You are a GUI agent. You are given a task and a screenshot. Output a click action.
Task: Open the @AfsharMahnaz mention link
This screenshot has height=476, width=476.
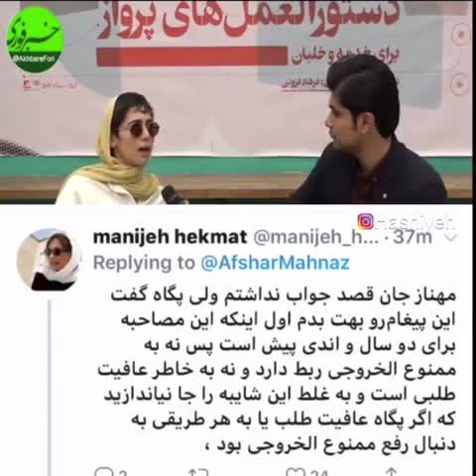(275, 263)
